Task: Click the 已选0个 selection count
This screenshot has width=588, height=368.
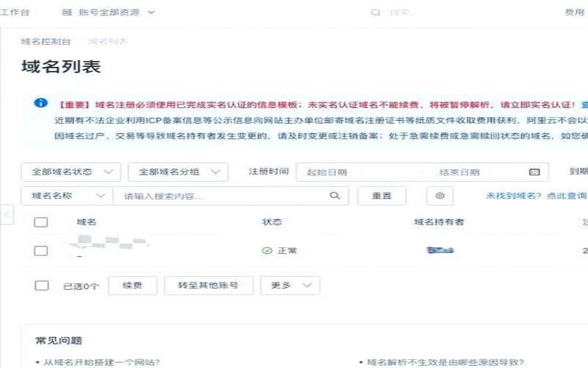Action: (82, 286)
